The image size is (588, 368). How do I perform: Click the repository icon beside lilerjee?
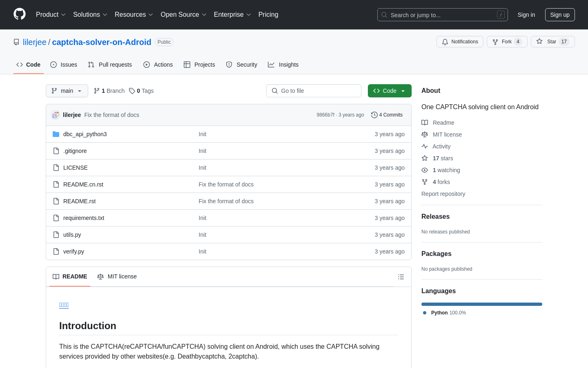16,42
